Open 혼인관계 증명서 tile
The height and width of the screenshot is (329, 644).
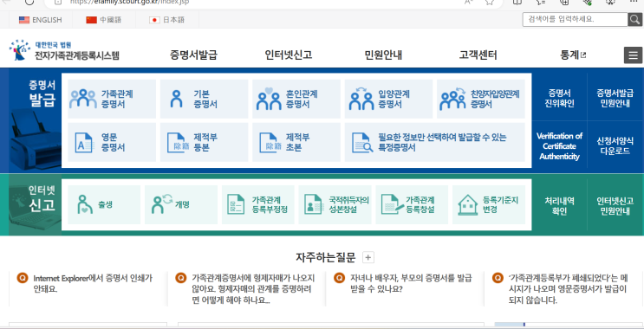(296, 99)
